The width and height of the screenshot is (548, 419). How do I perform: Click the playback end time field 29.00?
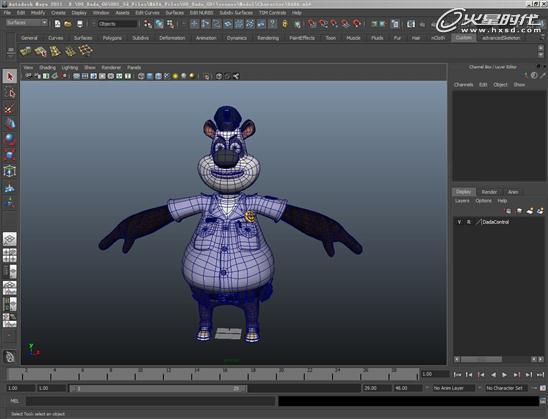click(377, 388)
